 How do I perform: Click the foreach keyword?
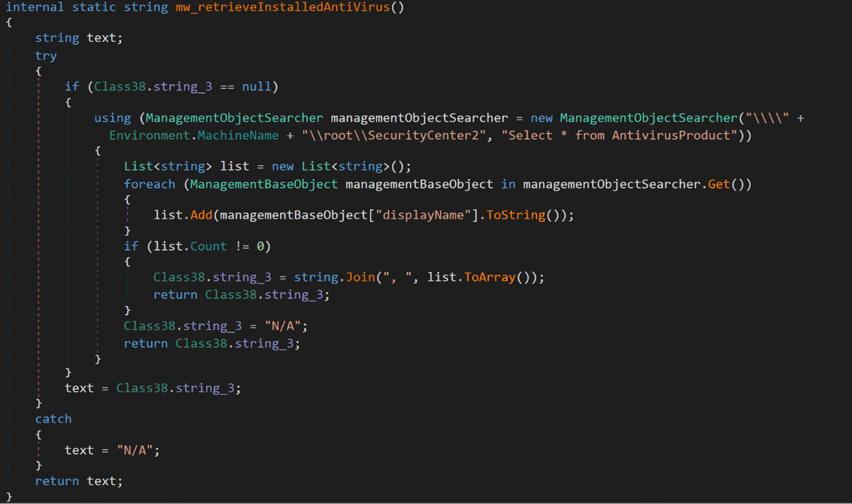click(x=149, y=184)
